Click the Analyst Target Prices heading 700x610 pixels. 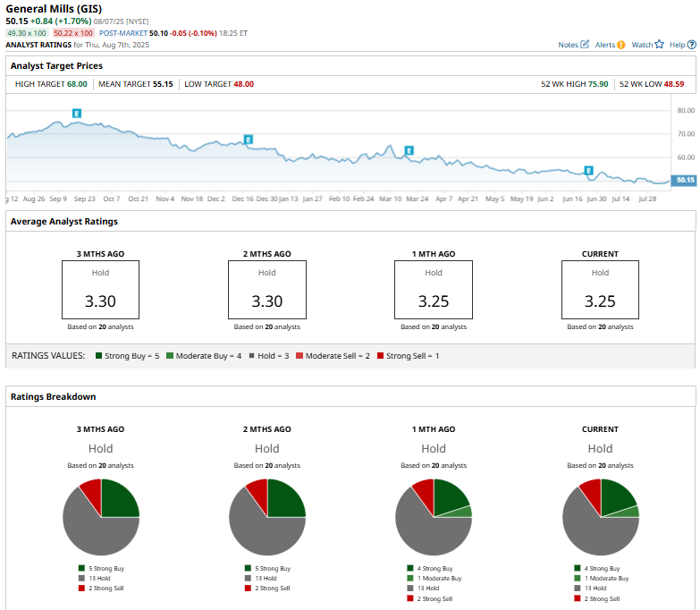[x=56, y=65]
